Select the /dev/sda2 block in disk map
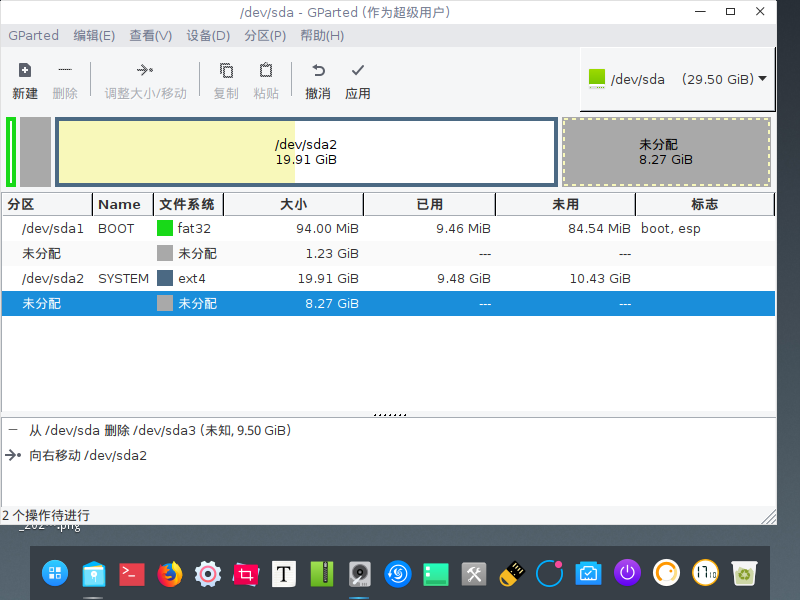Screen dimensions: 800x600 [x=306, y=152]
